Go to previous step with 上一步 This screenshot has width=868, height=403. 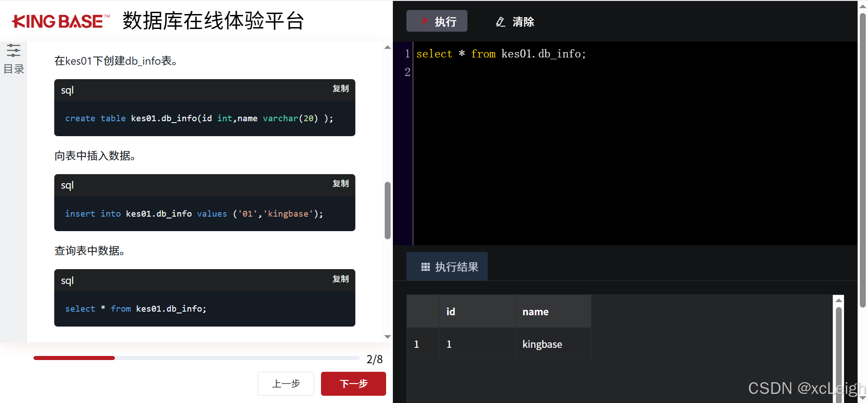tap(286, 384)
